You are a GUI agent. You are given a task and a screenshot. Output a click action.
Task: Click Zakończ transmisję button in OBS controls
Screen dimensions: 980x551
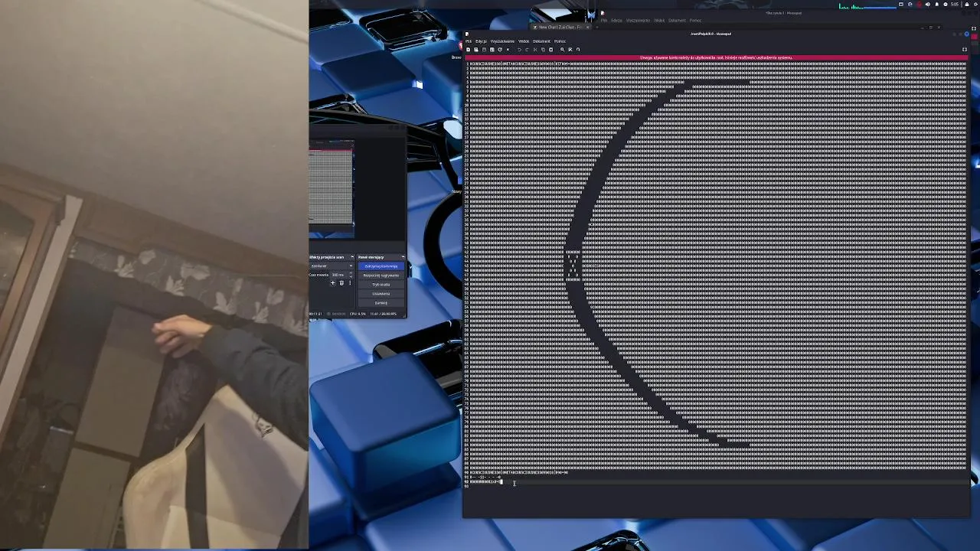381,266
